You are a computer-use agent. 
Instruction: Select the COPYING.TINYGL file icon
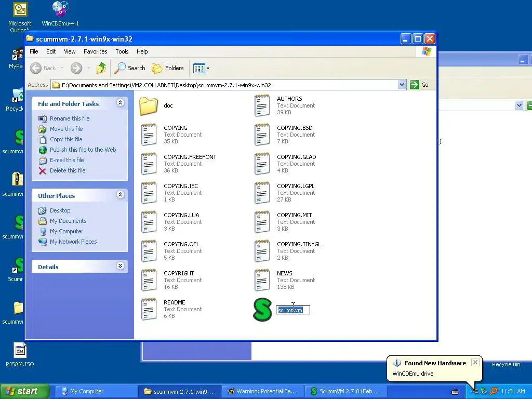(262, 251)
